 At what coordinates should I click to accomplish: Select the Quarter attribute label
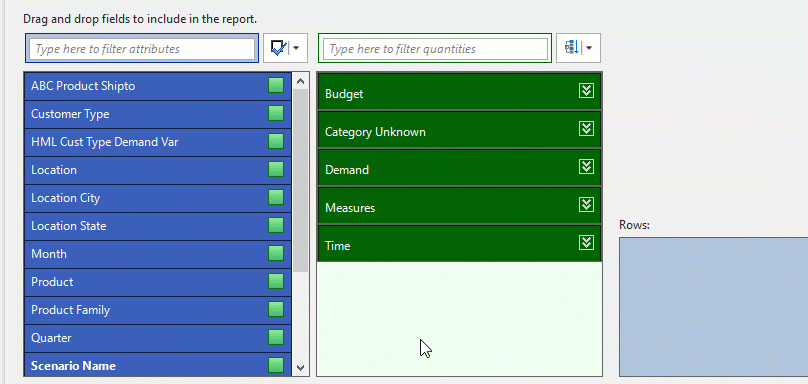pyautogui.click(x=51, y=338)
